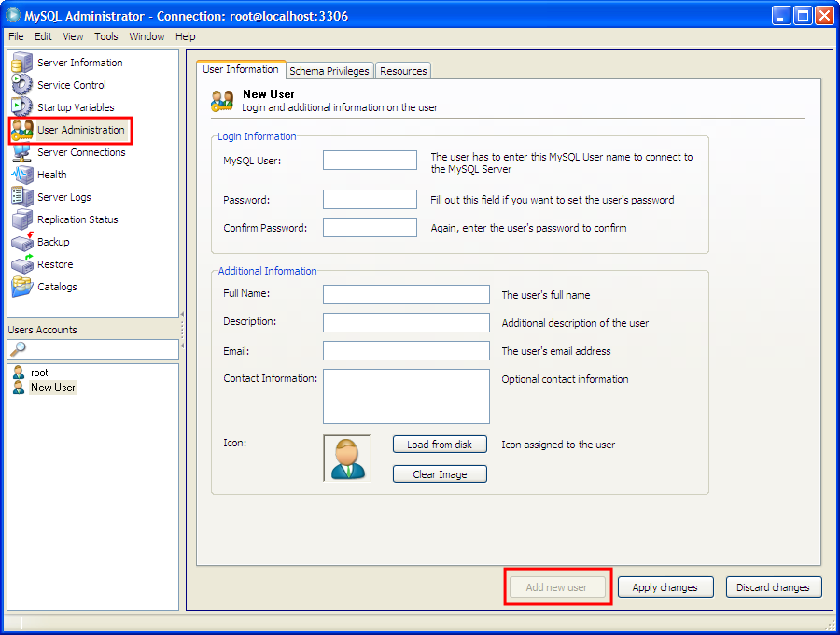840x635 pixels.
Task: Open the Help menu
Action: point(186,36)
